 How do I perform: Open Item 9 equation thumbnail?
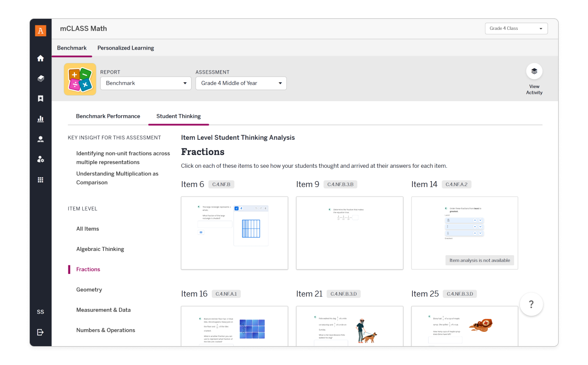coord(350,233)
